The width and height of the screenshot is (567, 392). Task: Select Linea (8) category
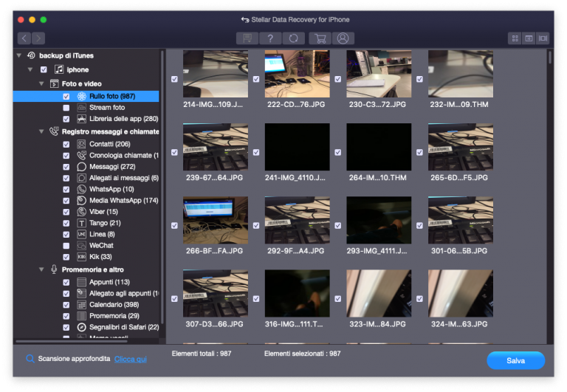tap(102, 234)
